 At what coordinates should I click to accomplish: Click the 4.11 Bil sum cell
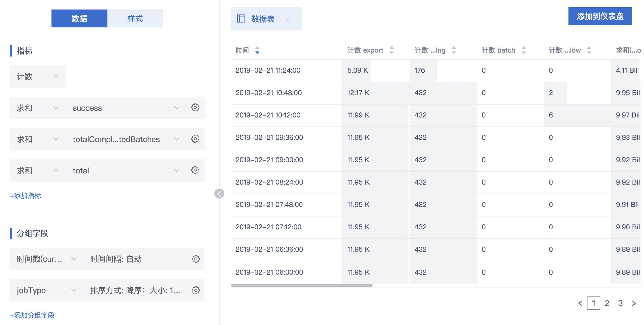pyautogui.click(x=626, y=70)
